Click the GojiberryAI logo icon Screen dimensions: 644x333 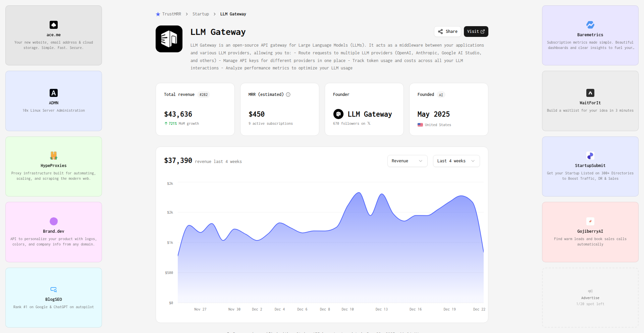pyautogui.click(x=590, y=221)
